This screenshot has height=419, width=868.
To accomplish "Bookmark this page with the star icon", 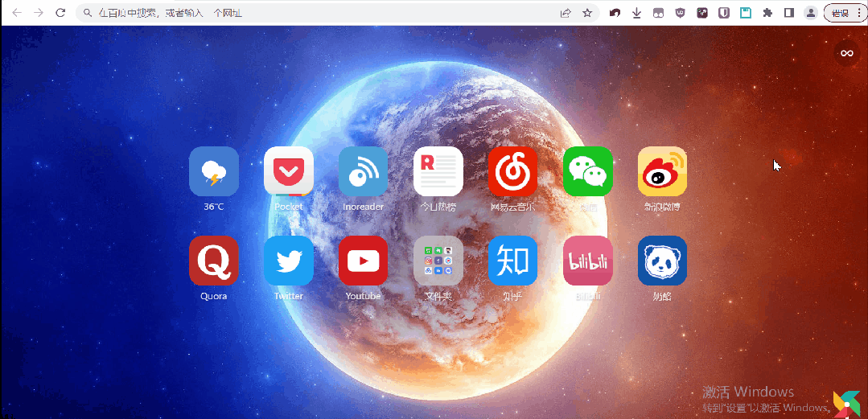I will (587, 13).
